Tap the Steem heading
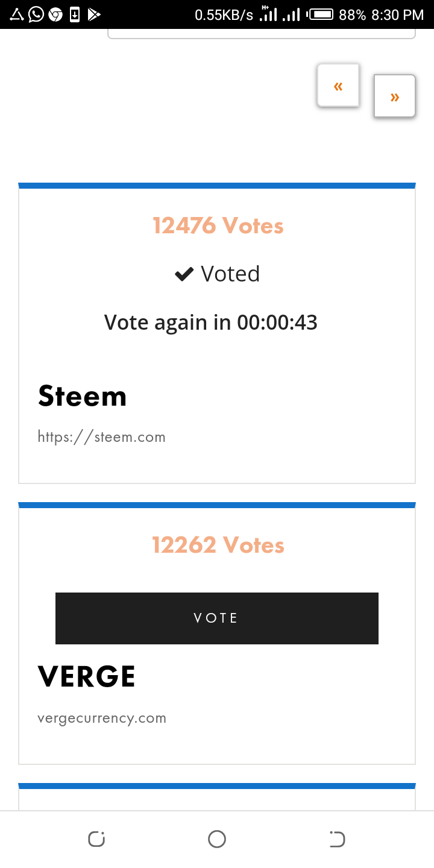This screenshot has width=434, height=868. [83, 396]
